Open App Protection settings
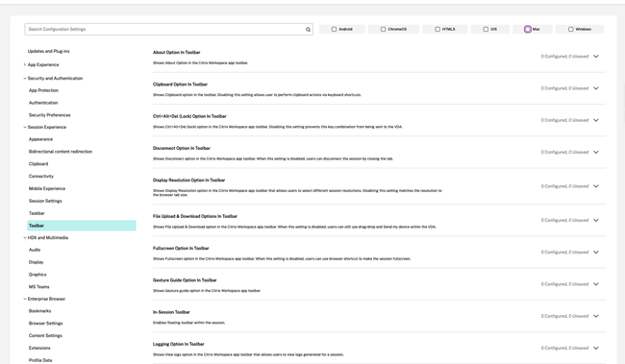 pyautogui.click(x=43, y=90)
